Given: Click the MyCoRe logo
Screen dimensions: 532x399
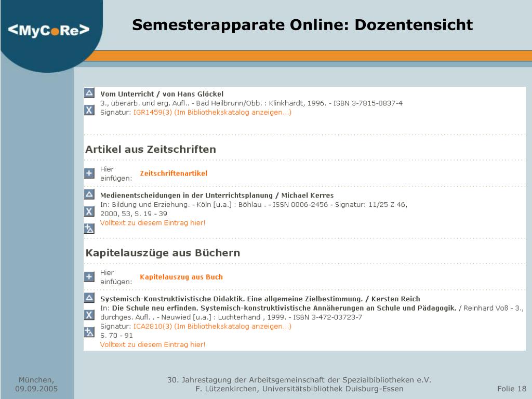Looking at the screenshot, I should coord(49,30).
